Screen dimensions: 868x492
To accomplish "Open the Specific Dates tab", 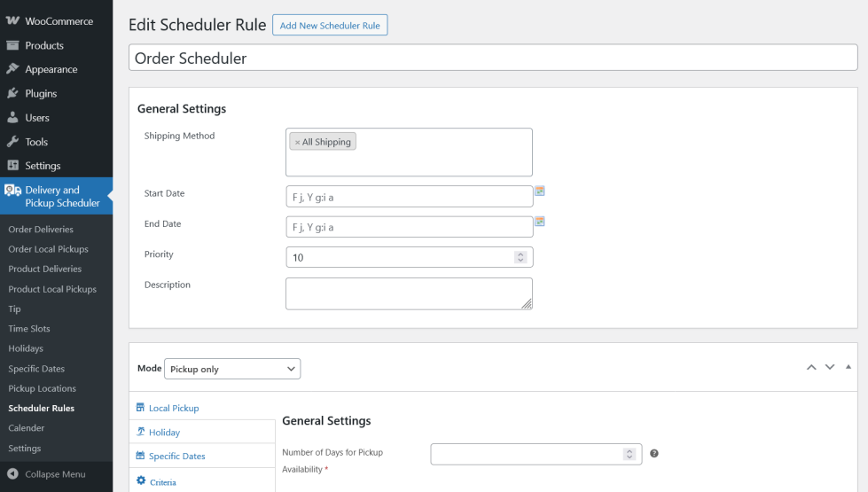I will pos(176,457).
